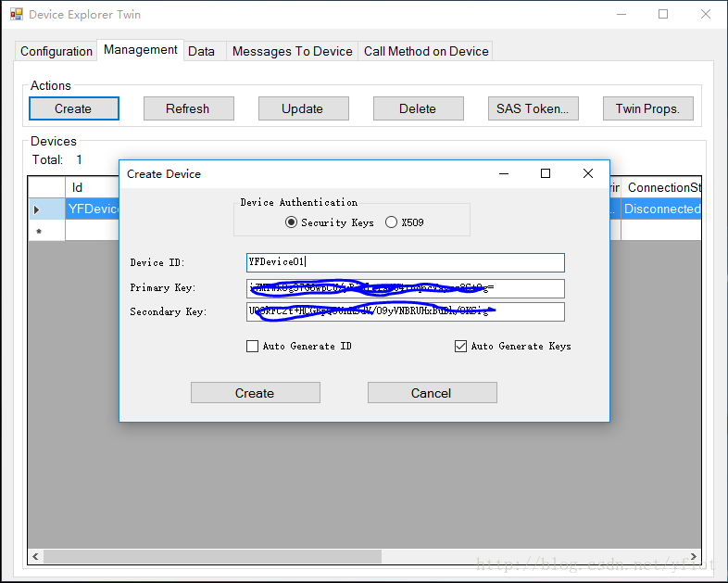Click the Twin Props. button
Viewport: 728px width, 583px height.
tap(648, 108)
